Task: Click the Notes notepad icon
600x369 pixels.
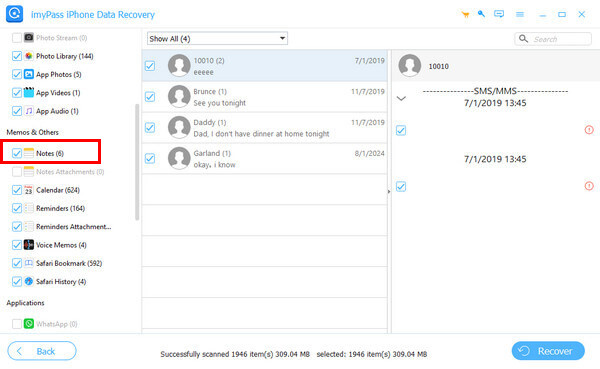Action: click(29, 153)
